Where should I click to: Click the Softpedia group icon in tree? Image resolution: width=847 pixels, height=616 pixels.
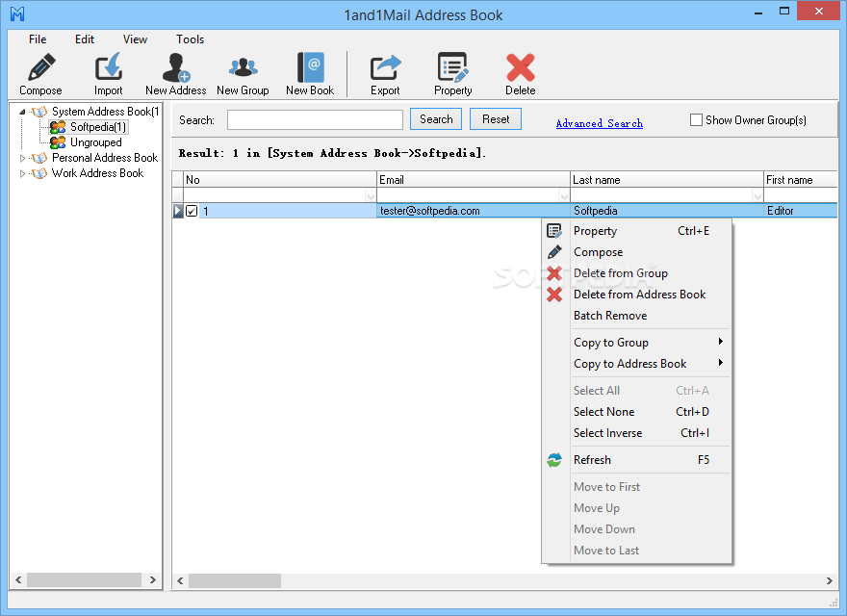point(58,127)
